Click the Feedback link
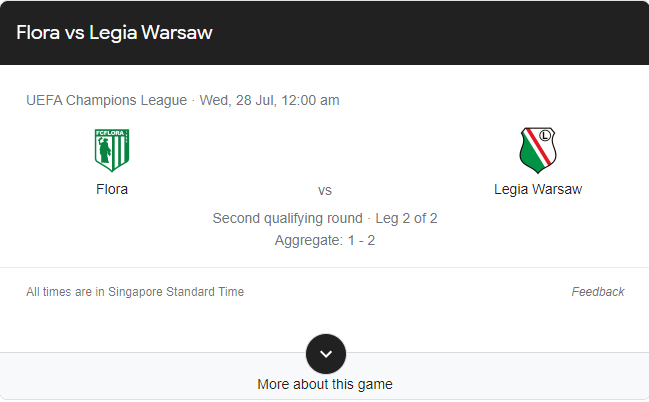Image resolution: width=649 pixels, height=402 pixels. tap(598, 292)
